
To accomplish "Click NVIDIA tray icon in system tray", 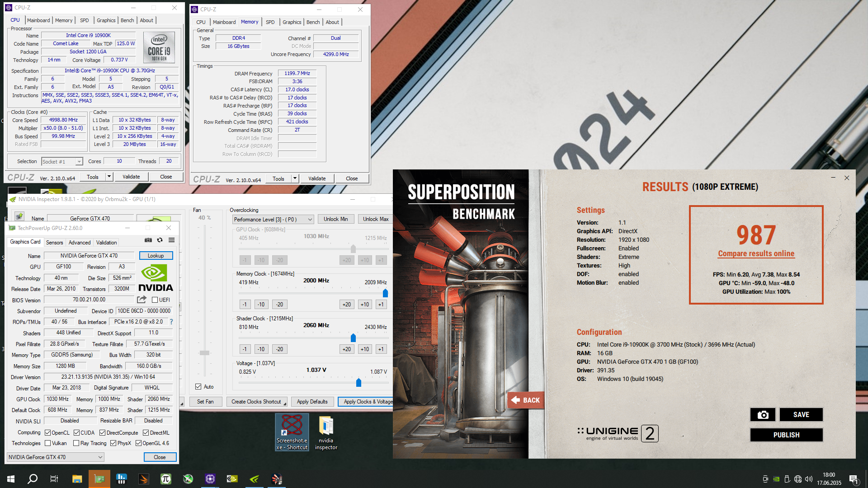I will click(x=776, y=479).
